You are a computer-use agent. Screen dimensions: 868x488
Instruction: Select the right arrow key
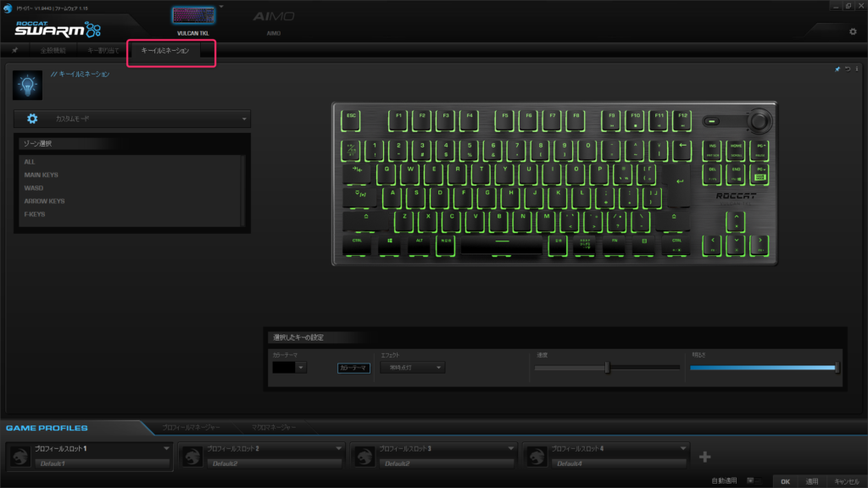[x=759, y=245]
